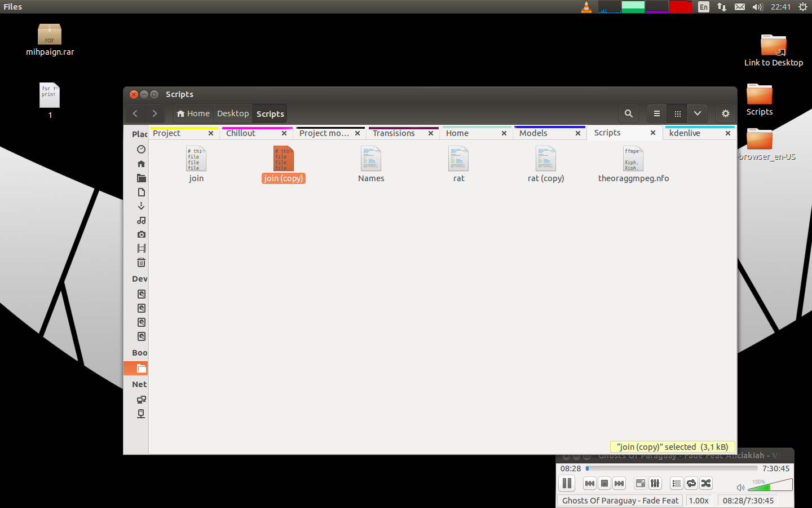Switch to the kdenlive tab

(685, 133)
